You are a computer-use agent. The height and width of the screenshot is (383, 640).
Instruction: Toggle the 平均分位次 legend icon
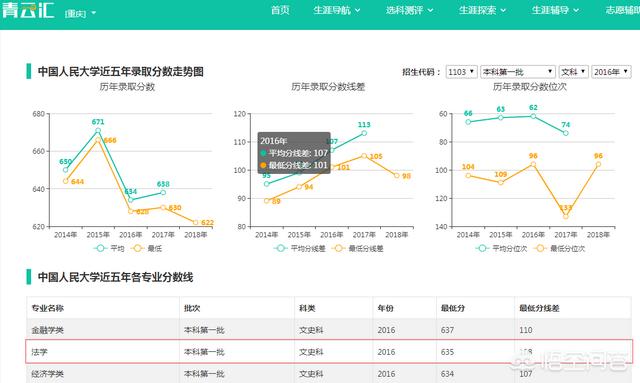482,248
